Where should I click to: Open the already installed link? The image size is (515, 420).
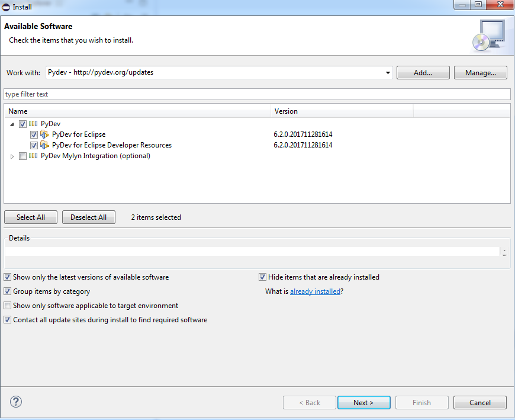coord(315,291)
